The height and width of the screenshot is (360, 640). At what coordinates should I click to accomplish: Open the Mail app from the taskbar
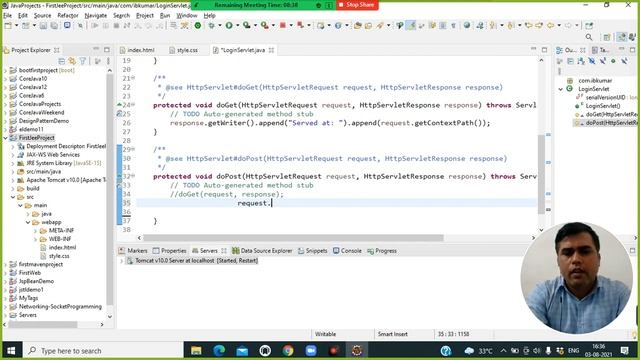tap(242, 350)
